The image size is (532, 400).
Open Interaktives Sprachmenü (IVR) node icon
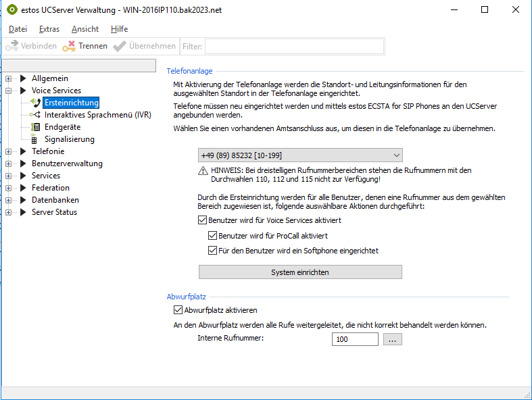tap(35, 115)
